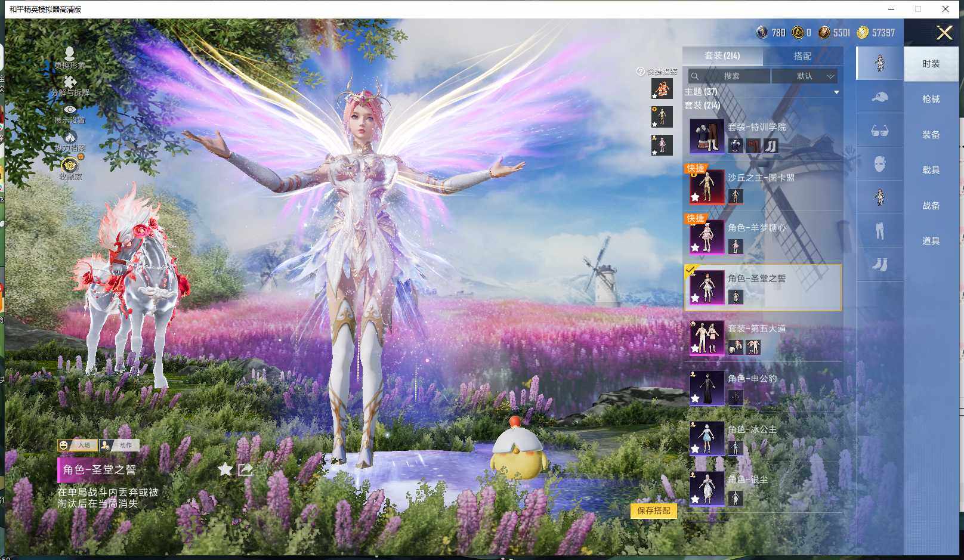Image resolution: width=964 pixels, height=560 pixels.
Task: Click the 套装-第五大道 row text
Action: [756, 329]
